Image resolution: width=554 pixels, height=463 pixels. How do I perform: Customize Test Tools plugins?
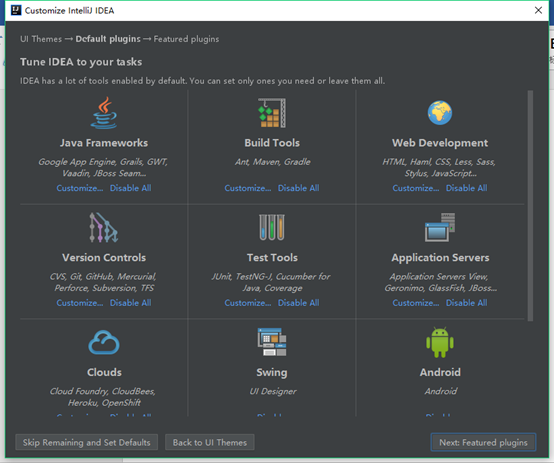pos(248,303)
